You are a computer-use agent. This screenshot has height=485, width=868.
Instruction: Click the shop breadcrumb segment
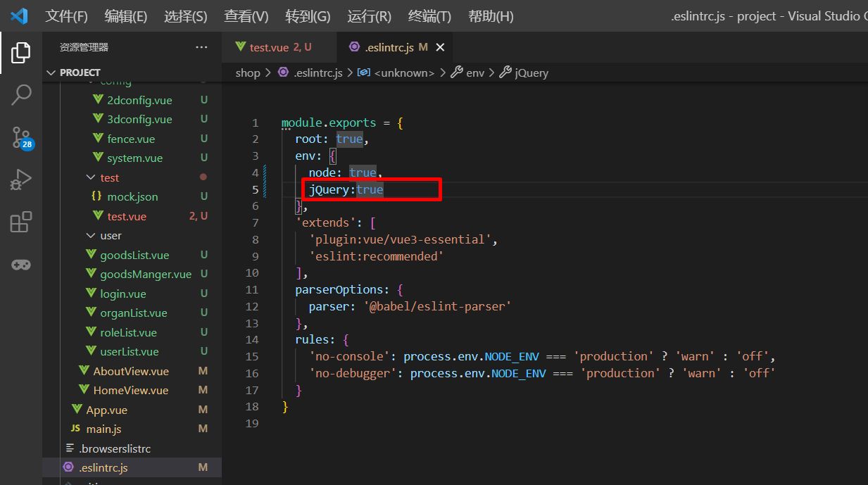[248, 73]
